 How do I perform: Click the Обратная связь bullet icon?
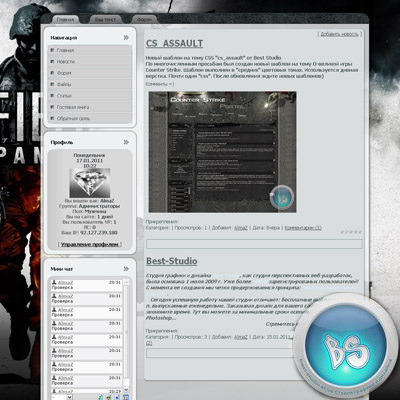coord(52,118)
